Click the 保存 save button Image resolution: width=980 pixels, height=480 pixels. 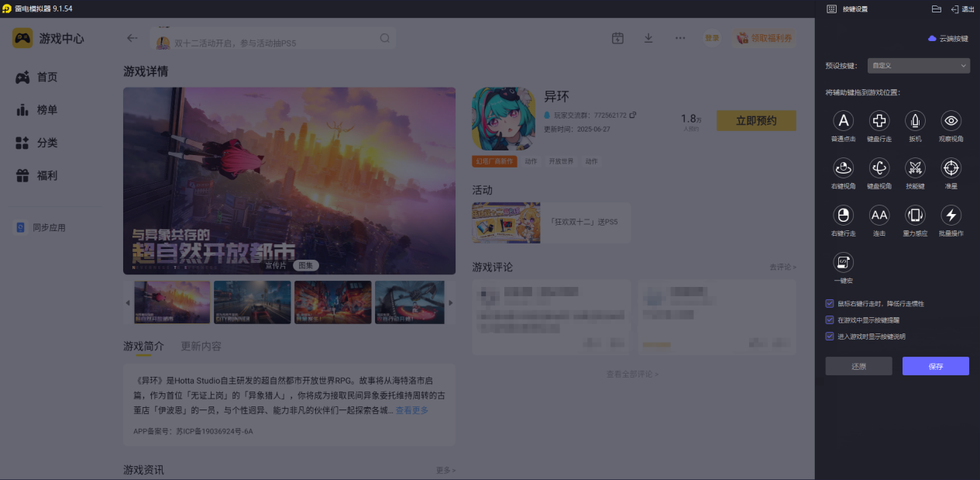click(x=936, y=366)
